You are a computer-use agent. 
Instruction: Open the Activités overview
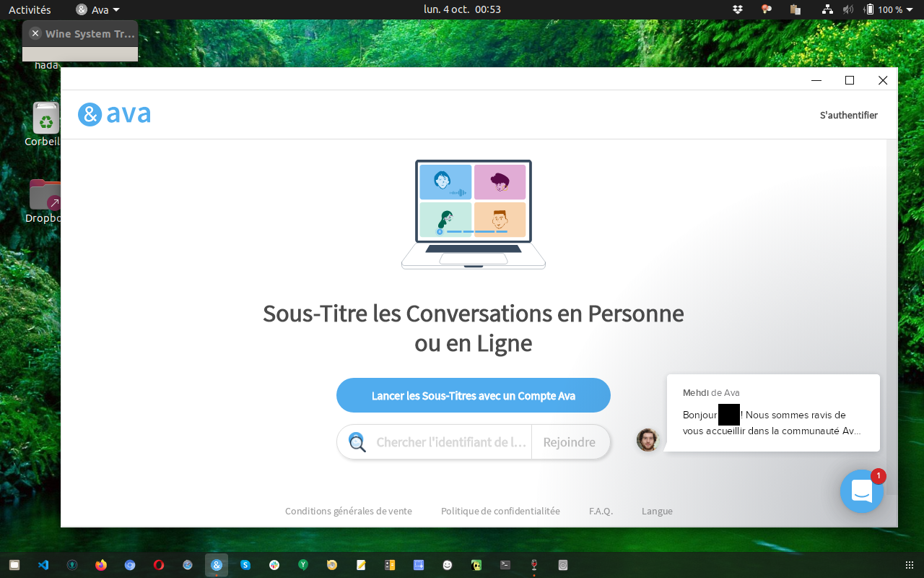click(x=30, y=9)
